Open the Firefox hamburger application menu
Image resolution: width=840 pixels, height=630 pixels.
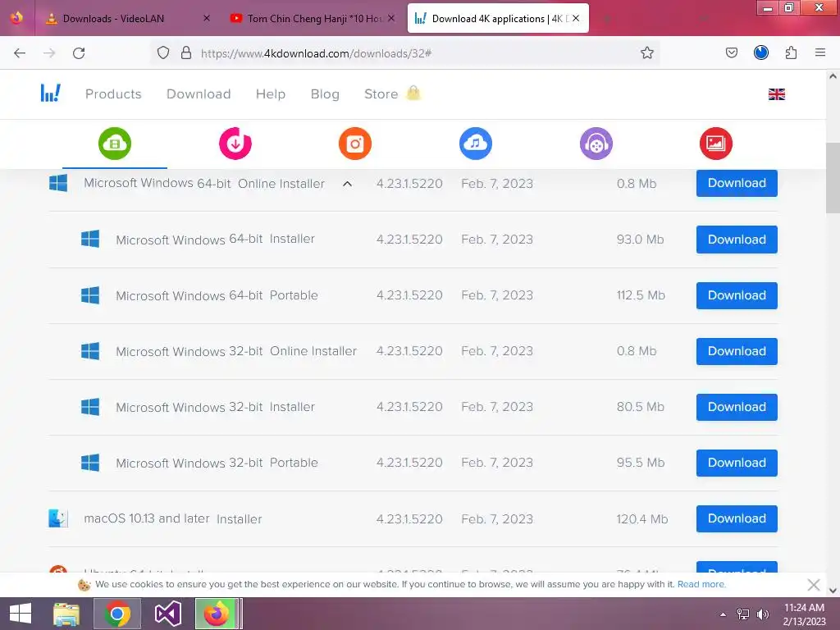pyautogui.click(x=820, y=52)
